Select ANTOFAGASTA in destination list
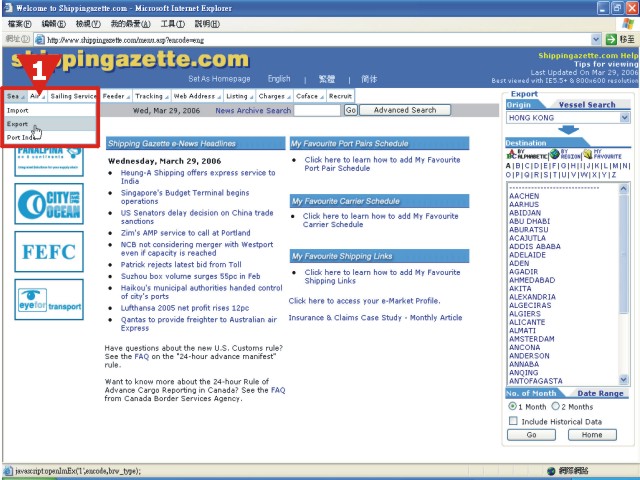This screenshot has height=480, width=640. pyautogui.click(x=536, y=381)
